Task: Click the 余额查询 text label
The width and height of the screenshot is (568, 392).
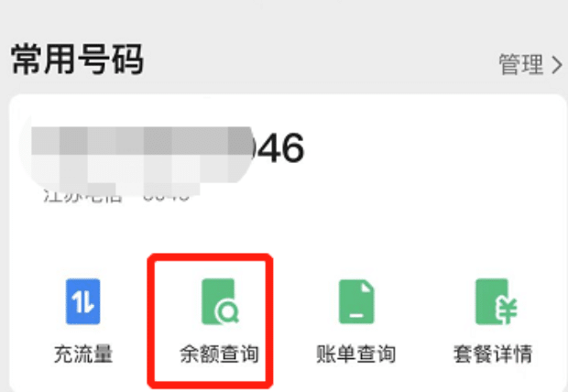Action: (220, 354)
